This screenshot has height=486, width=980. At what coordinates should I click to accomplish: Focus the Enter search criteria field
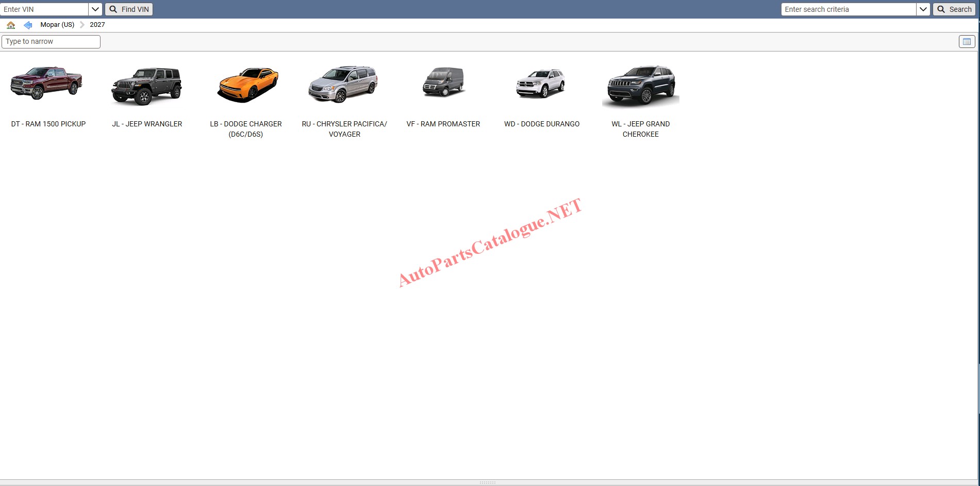pyautogui.click(x=849, y=9)
